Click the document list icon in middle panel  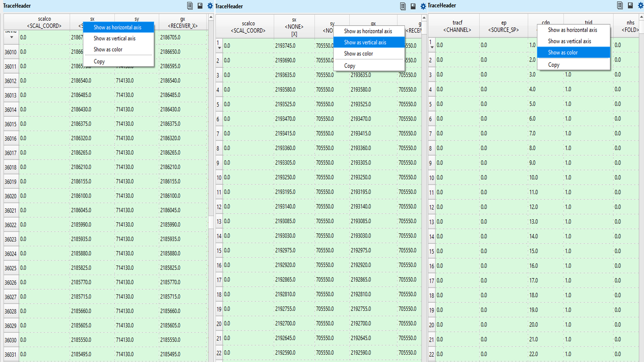tap(403, 6)
